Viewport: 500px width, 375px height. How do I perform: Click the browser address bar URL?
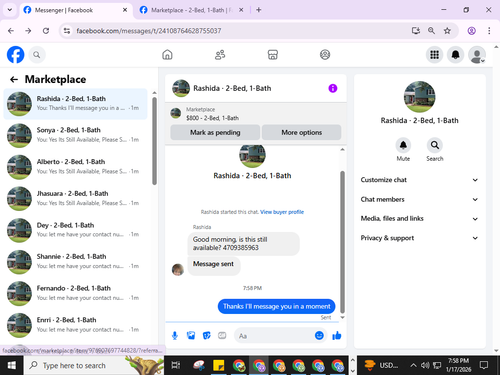pos(149,31)
